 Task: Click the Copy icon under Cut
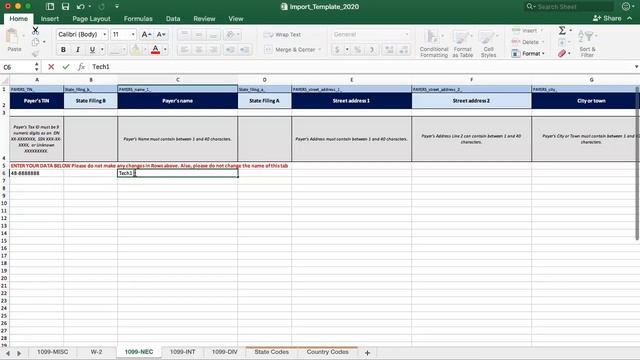click(36, 42)
